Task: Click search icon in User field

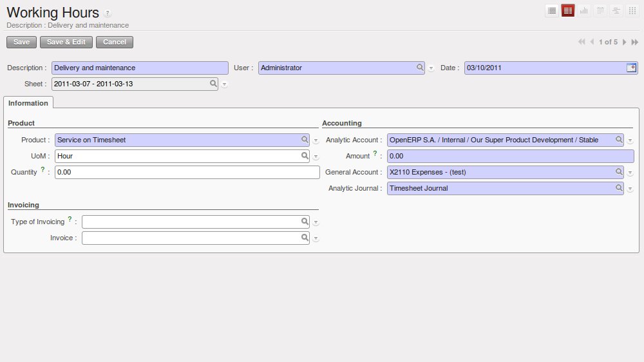Action: coord(420,68)
